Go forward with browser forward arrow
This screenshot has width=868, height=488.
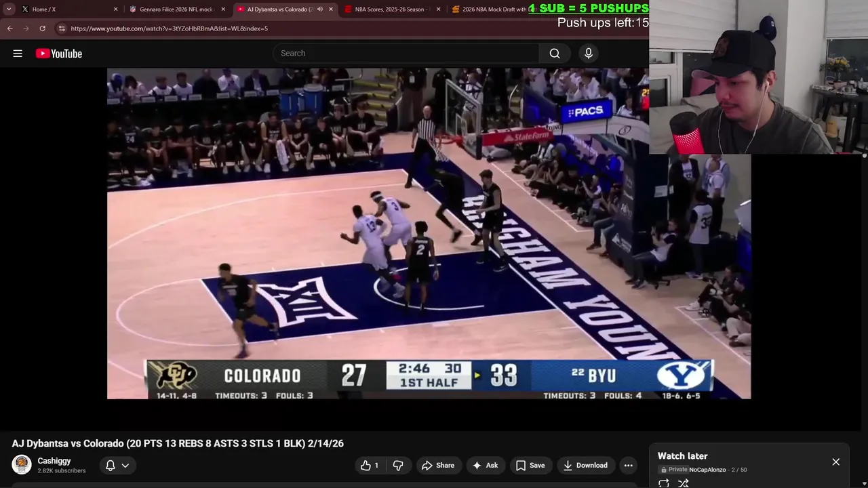[x=26, y=28]
